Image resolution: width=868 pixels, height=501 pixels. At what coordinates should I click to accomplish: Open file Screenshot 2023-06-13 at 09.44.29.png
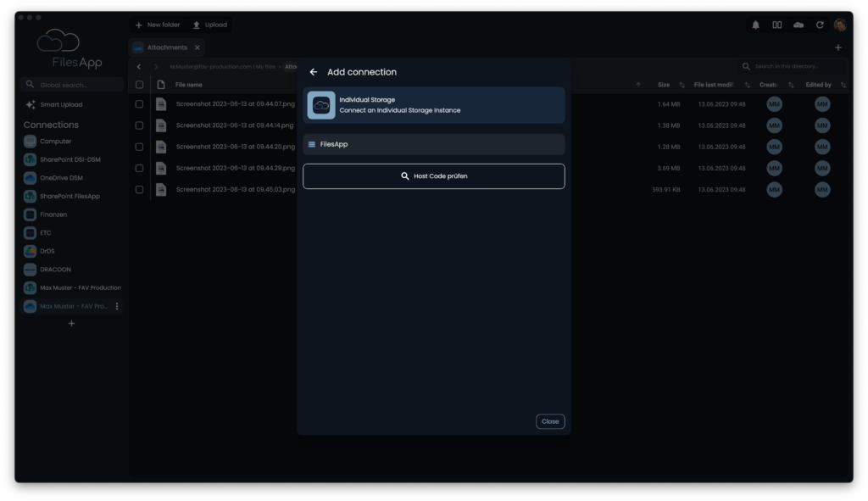click(236, 168)
